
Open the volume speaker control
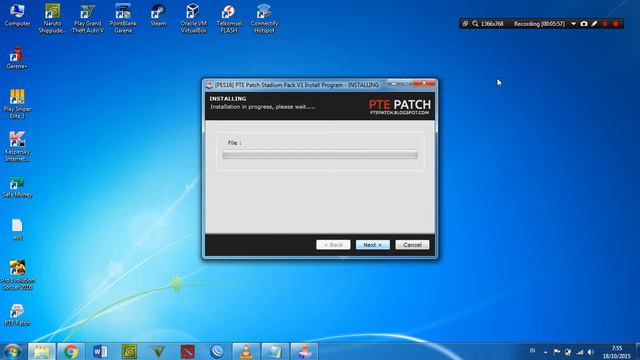(x=591, y=352)
